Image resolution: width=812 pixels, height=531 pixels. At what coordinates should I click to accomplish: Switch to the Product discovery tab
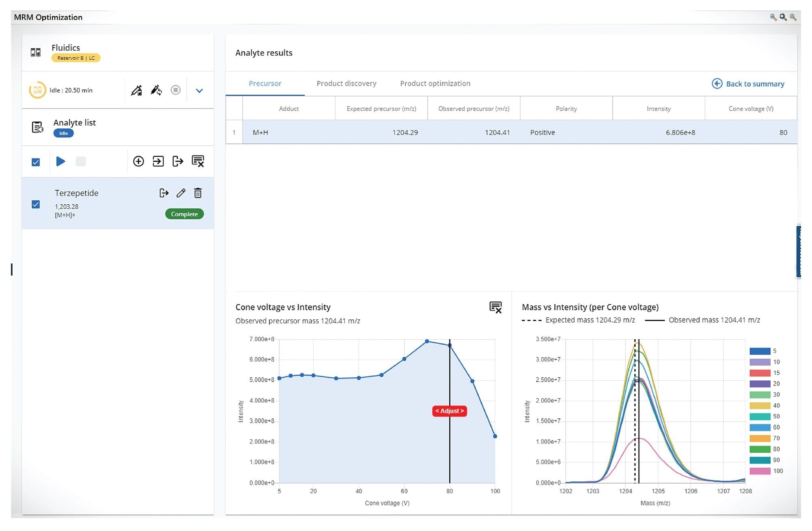(346, 83)
